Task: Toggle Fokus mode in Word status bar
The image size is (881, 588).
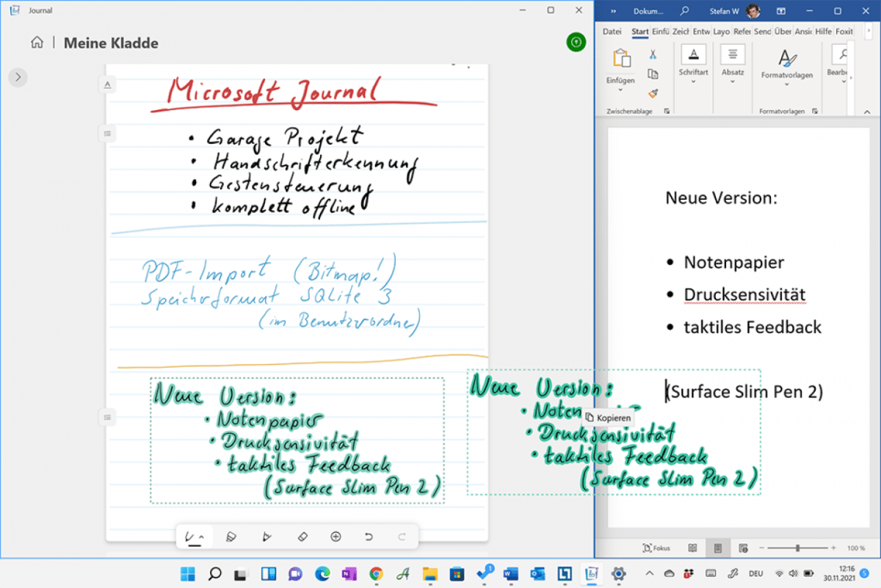Action: pos(656,548)
